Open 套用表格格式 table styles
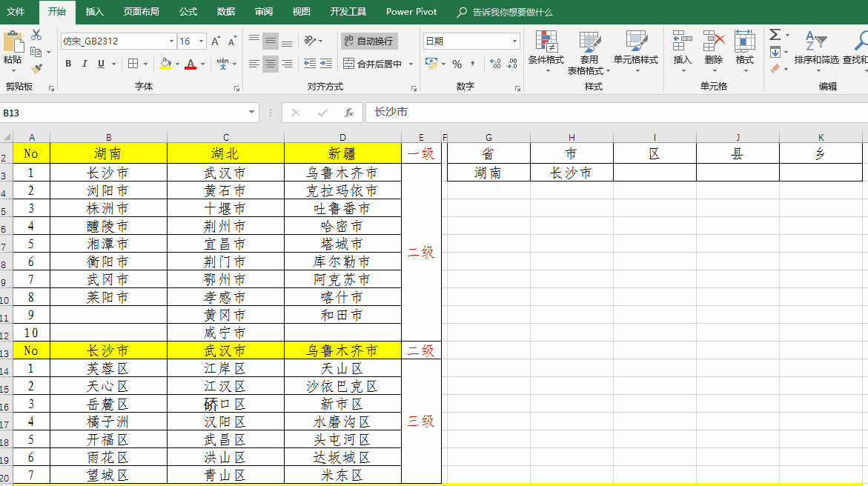868x486 pixels. pyautogui.click(x=589, y=52)
